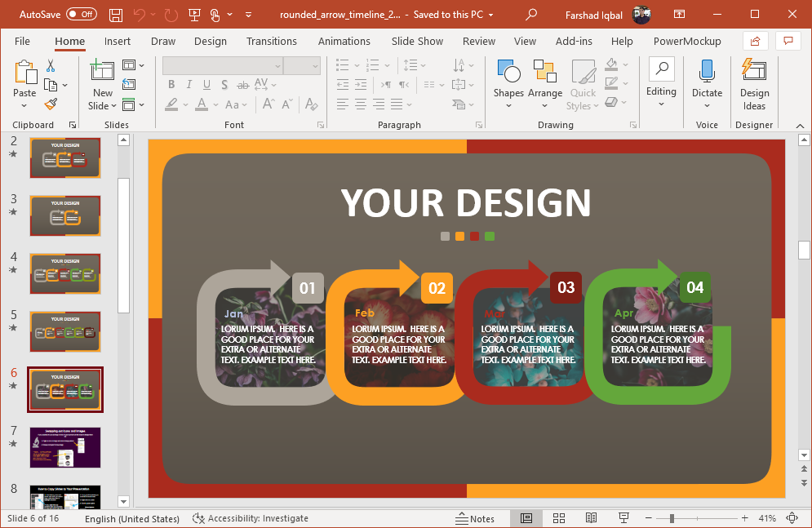This screenshot has width=812, height=528.
Task: Click Ribbon Display Options icon
Action: point(679,15)
